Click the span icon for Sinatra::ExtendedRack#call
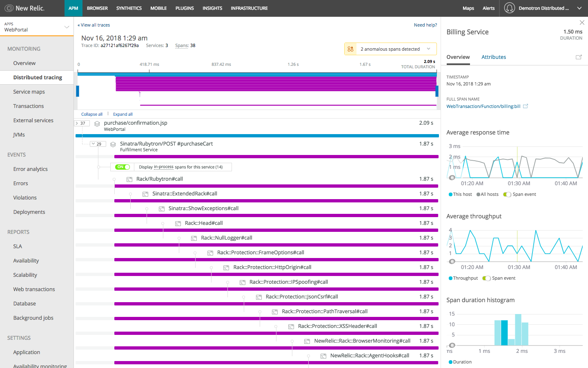The height and width of the screenshot is (368, 588). (x=145, y=194)
